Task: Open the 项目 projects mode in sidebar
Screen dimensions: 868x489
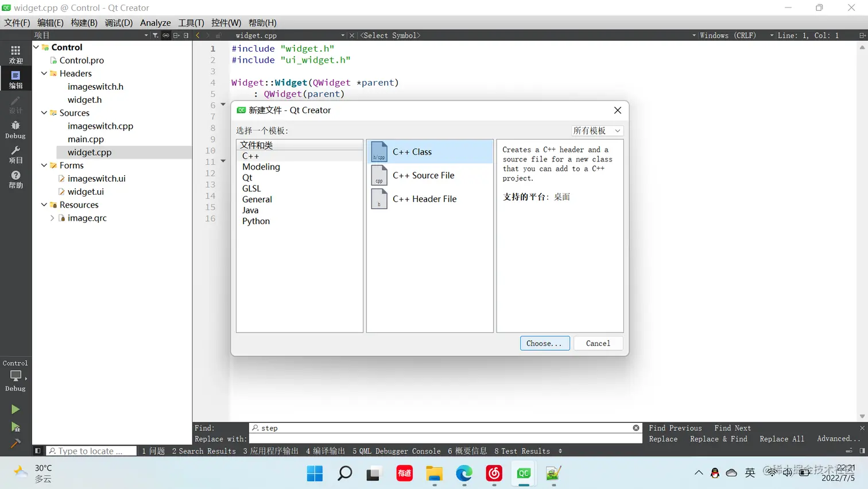Action: pos(15,155)
